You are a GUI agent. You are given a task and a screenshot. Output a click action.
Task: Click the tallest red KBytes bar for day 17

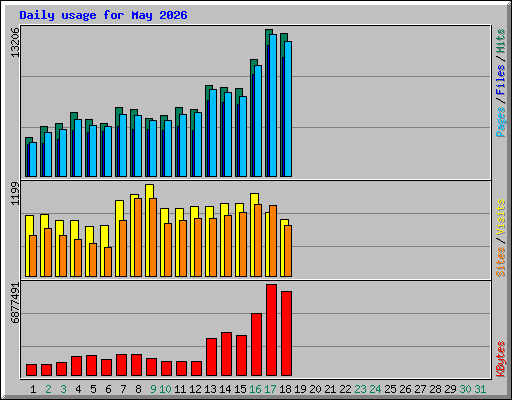(271, 330)
